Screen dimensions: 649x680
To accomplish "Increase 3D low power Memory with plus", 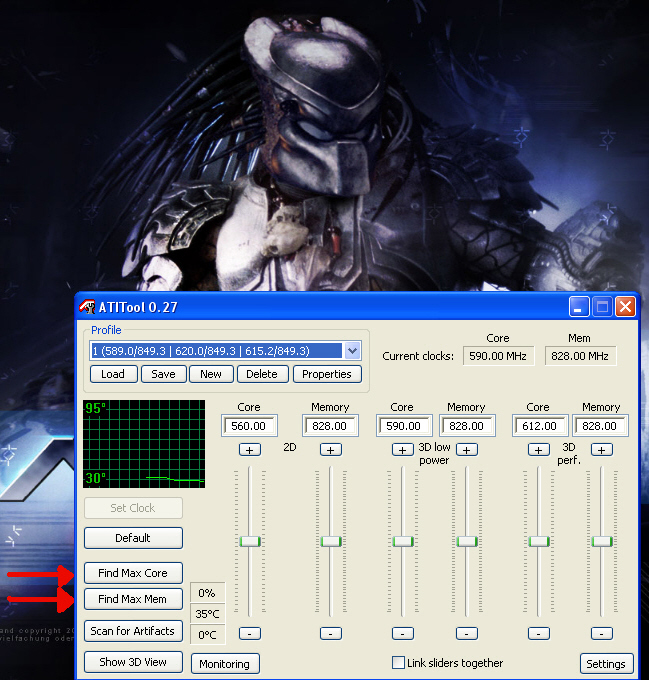I will (x=467, y=450).
